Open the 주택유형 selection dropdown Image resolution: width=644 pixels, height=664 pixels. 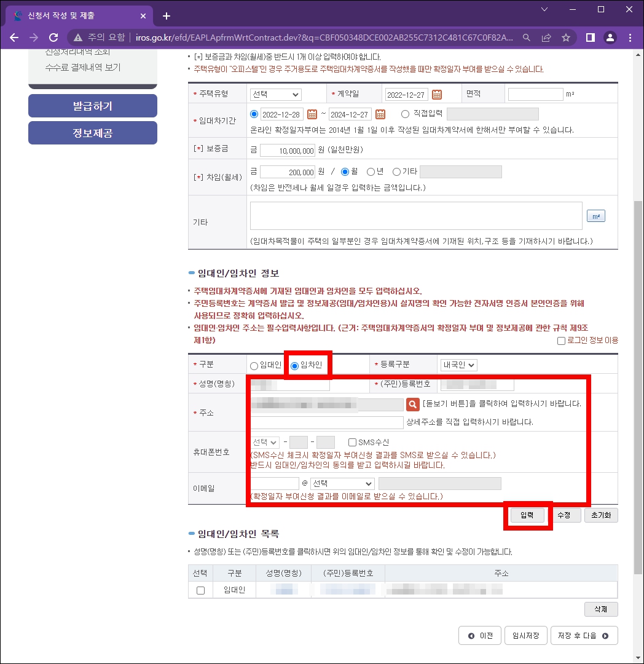point(275,93)
